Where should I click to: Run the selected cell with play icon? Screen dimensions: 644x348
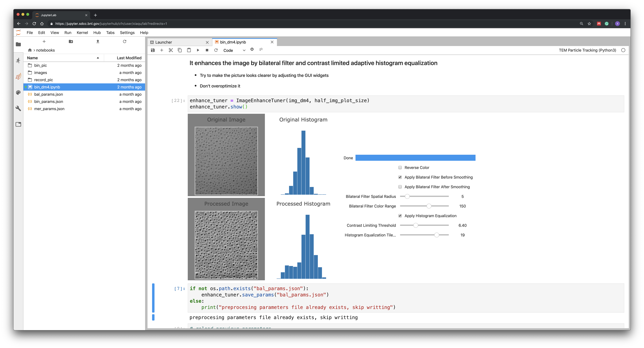click(198, 50)
